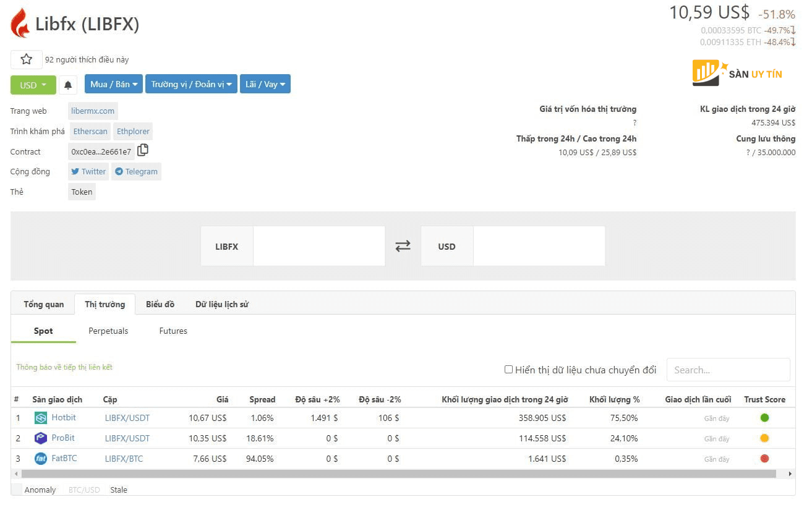
Task: Open the ProBit exchange link
Action: (63, 438)
